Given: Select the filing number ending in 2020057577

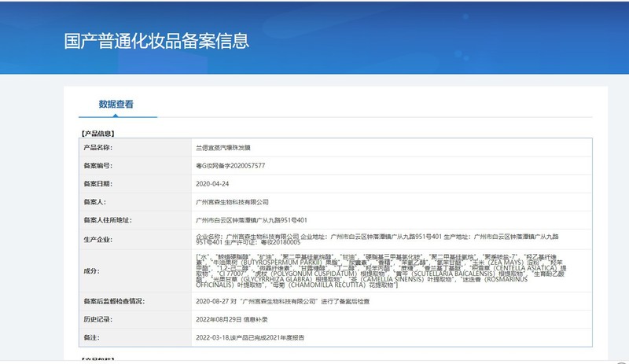Looking at the screenshot, I should pos(230,166).
